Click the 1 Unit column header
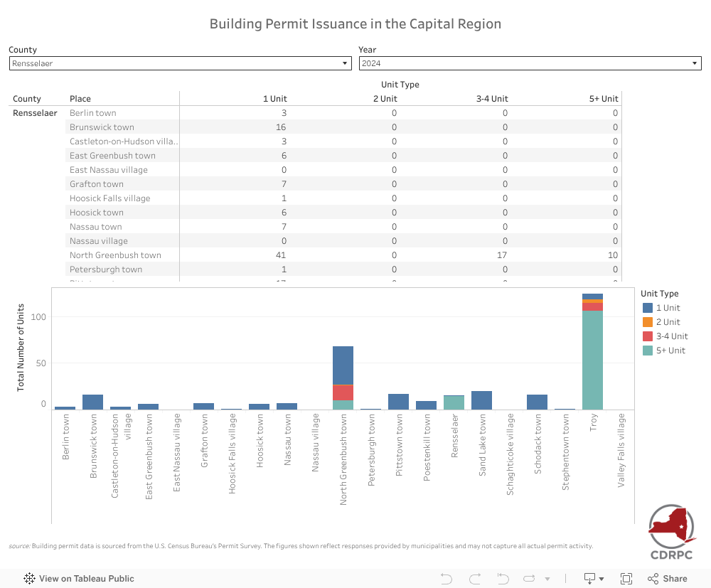The width and height of the screenshot is (711, 588). coord(274,99)
